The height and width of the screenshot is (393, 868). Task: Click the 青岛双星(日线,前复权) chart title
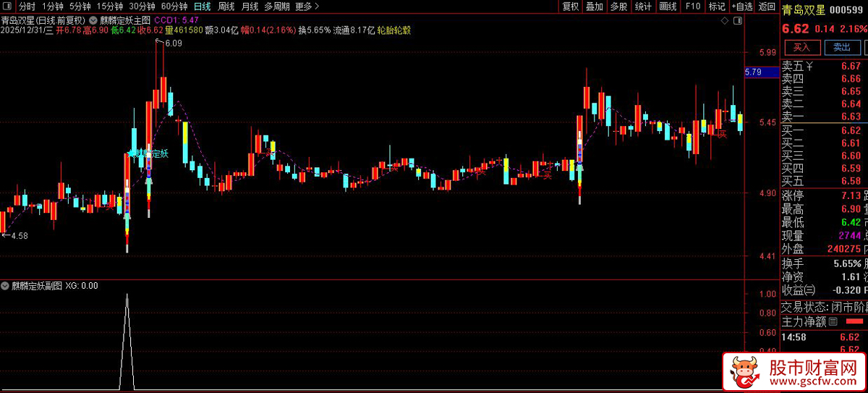pos(43,19)
